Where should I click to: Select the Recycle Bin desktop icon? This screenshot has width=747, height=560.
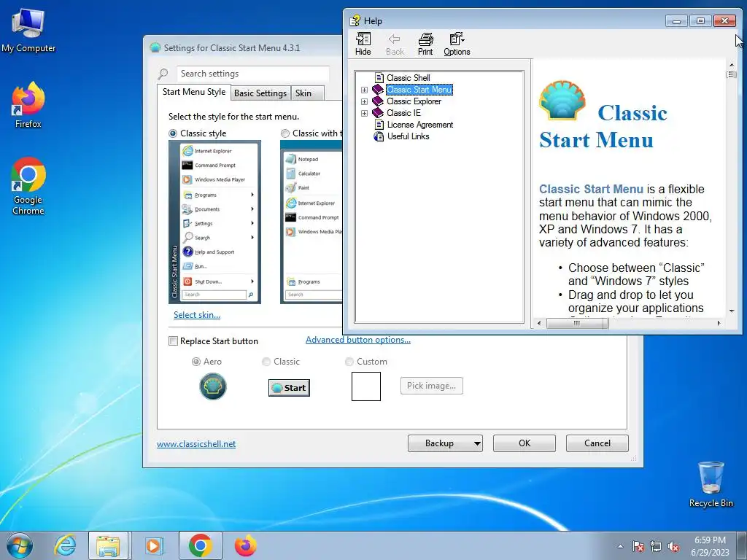tap(711, 484)
